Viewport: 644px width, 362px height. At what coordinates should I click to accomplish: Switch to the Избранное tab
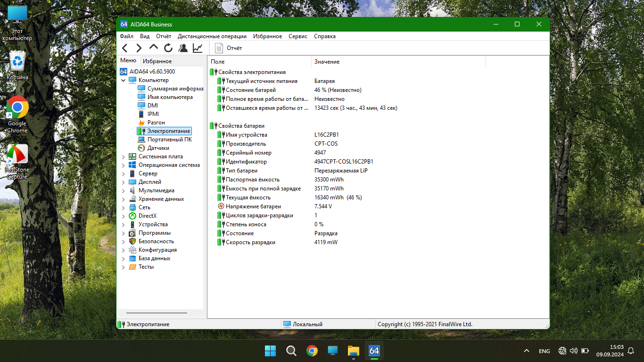pyautogui.click(x=157, y=61)
